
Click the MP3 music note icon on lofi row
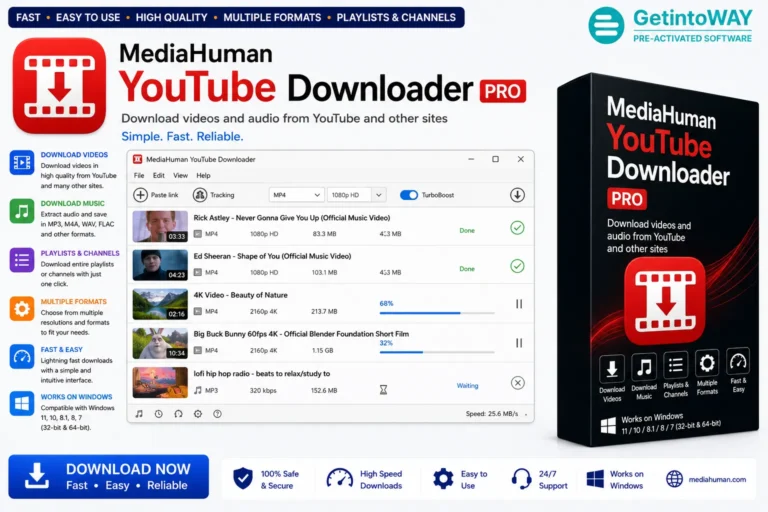tap(198, 390)
